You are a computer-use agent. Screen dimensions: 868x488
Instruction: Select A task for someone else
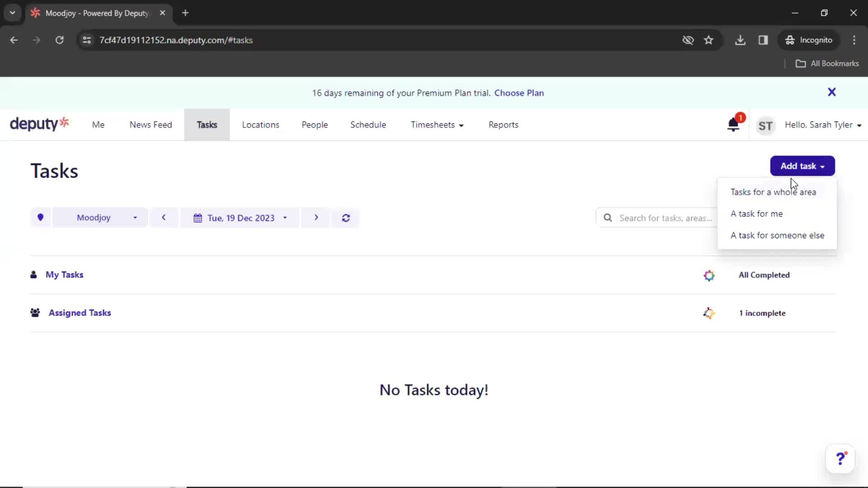point(778,235)
